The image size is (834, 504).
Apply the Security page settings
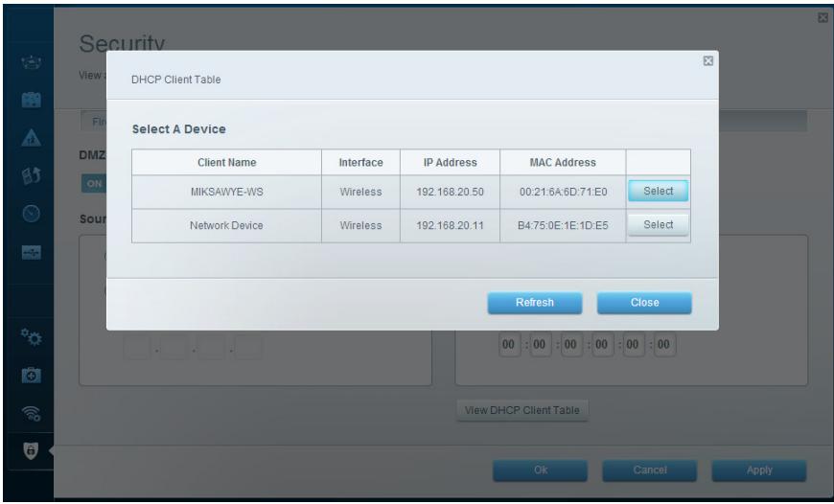click(x=759, y=470)
